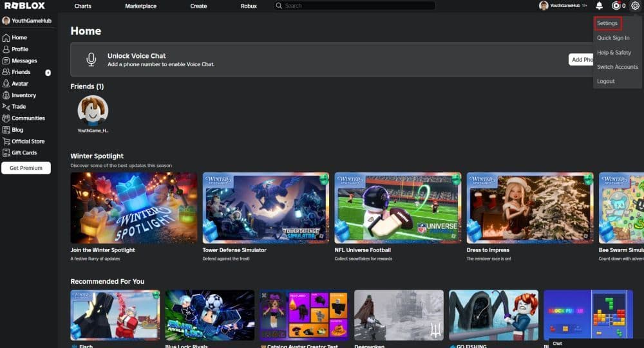The image size is (644, 348).
Task: Click the Home sidebar icon
Action: [x=6, y=38]
